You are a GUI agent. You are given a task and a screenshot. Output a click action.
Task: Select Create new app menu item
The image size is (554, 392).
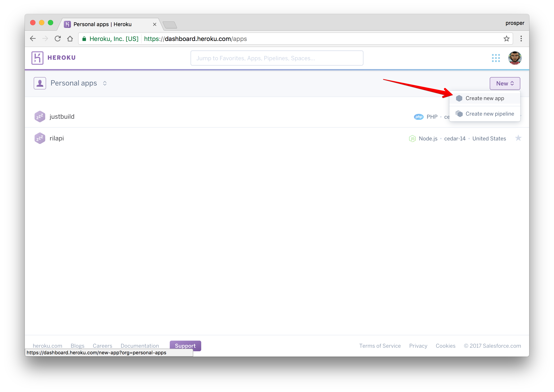click(484, 98)
